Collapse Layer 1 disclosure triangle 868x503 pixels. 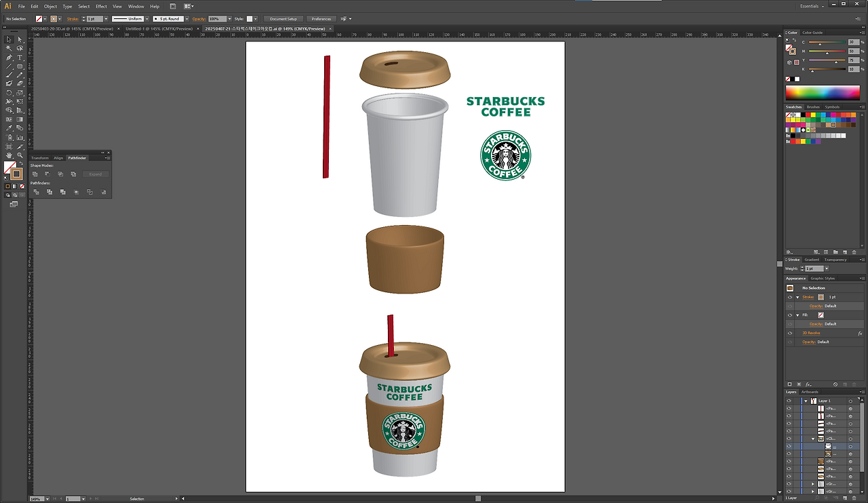(x=806, y=401)
